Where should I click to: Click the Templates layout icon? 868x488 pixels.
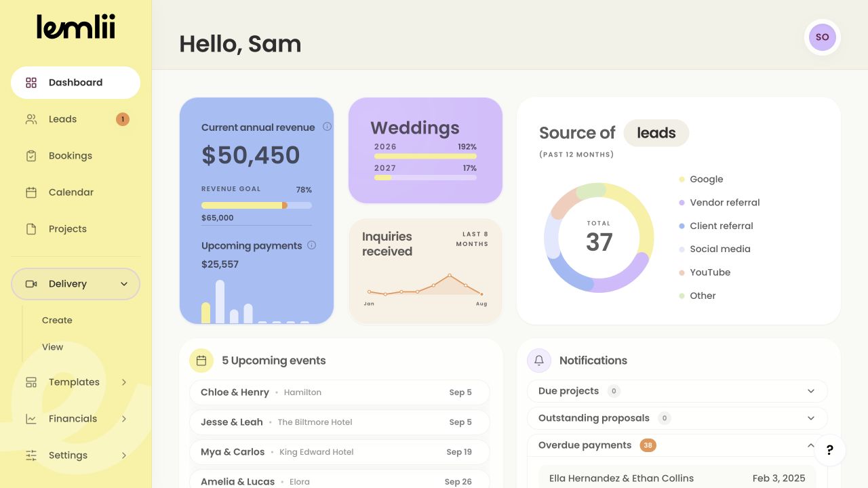(x=31, y=382)
